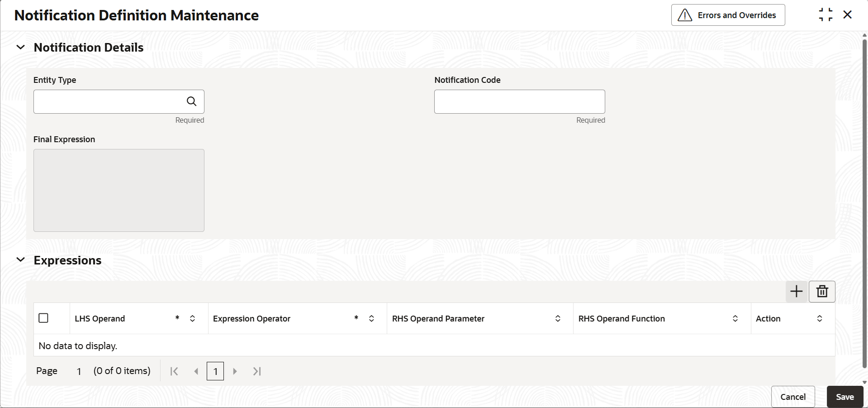Viewport: 868px width, 408px height.
Task: Sort by the Expression Operator column
Action: (371, 319)
